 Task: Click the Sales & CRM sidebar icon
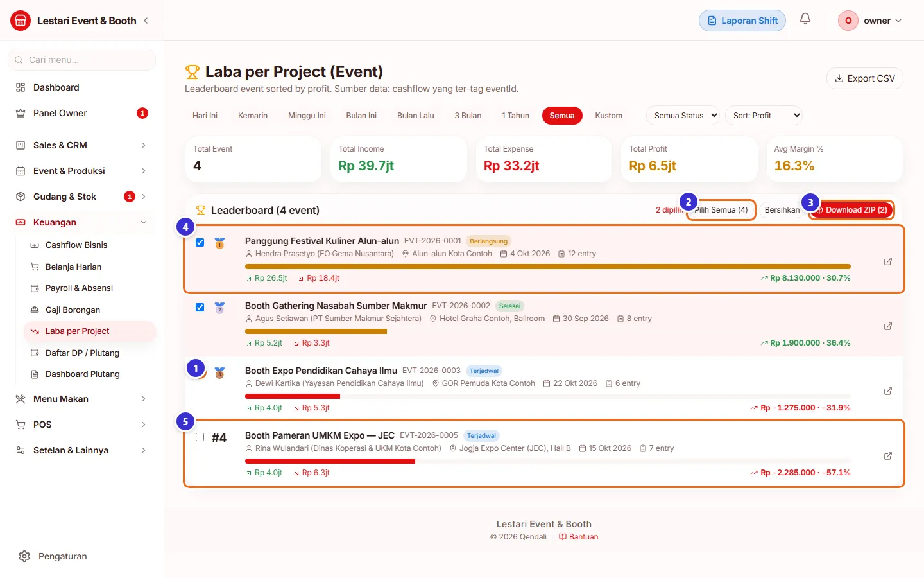[x=21, y=145]
